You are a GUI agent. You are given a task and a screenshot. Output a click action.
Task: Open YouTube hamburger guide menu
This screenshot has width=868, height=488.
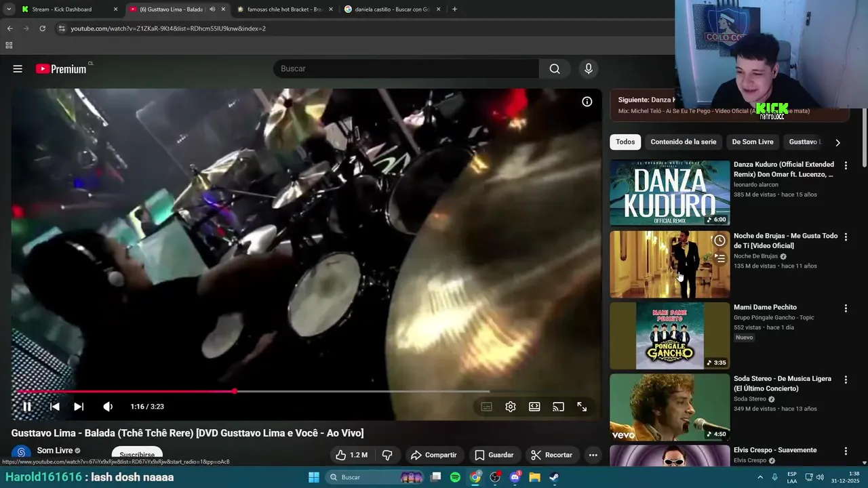click(18, 68)
